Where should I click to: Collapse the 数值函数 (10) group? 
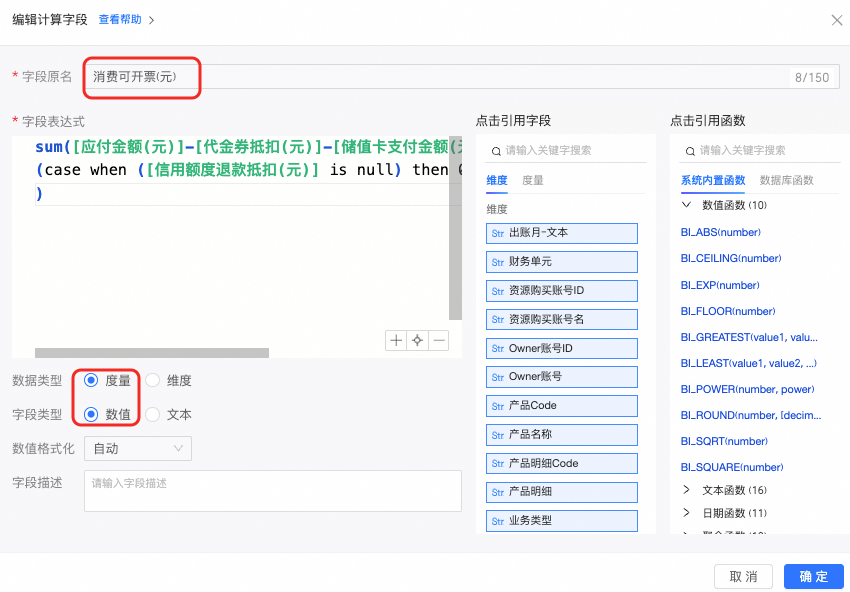[686, 205]
